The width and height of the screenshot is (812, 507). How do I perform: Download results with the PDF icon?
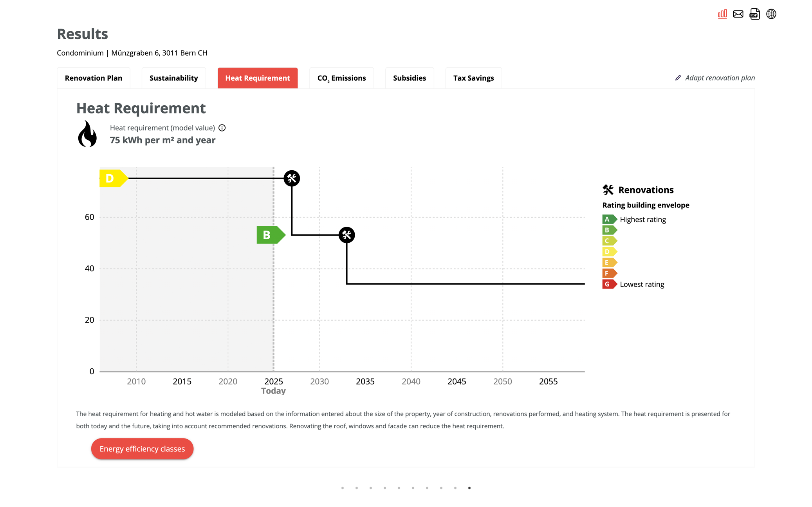754,14
